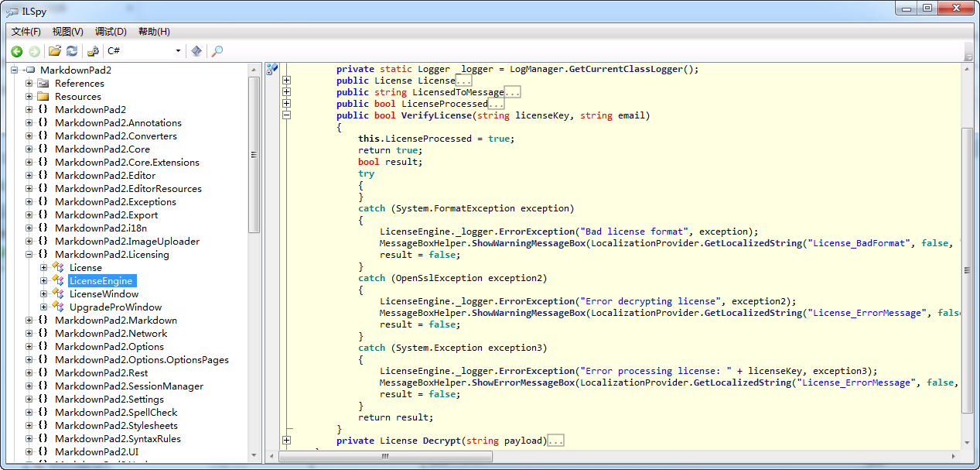Select the MarkdownPad2.Stylesheets namespace
Viewport: 980px width, 470px height.
(116, 426)
